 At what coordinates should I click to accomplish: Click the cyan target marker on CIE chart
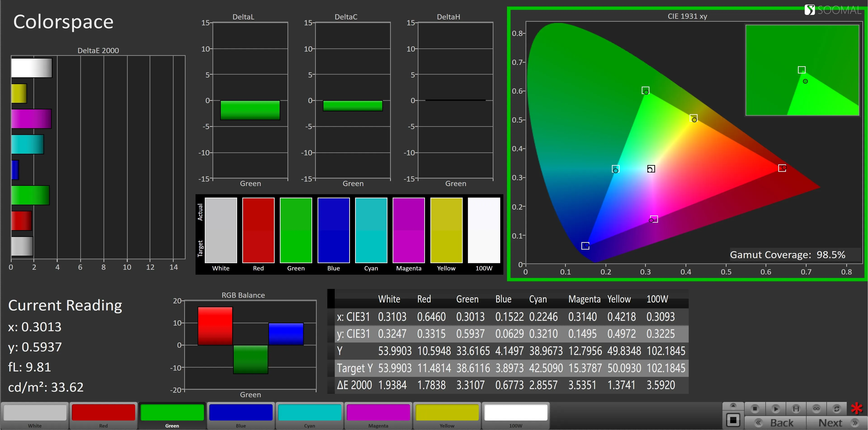tap(616, 168)
